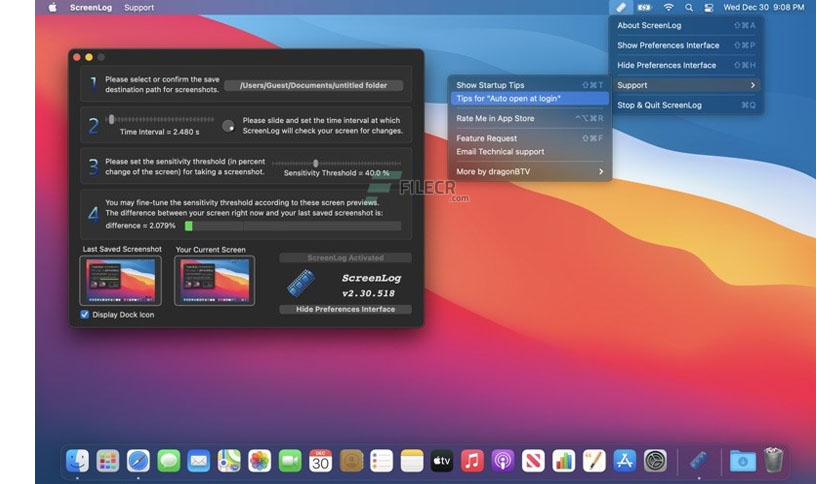Launch Safari from the Dock
Screen dimensions: 836x484
click(x=138, y=461)
